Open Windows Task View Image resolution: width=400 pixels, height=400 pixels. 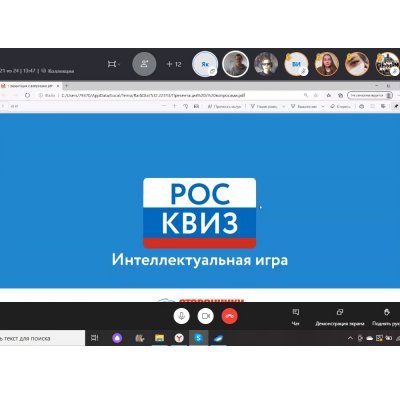95,338
